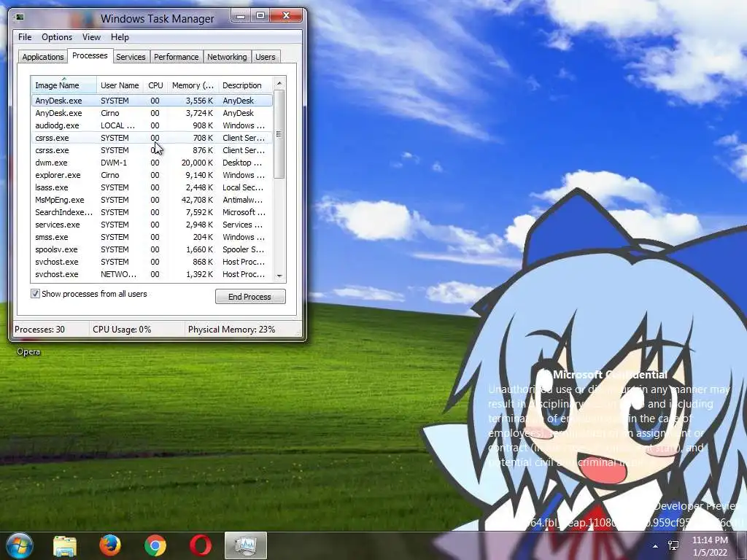Select svchost.exe run by SYSTEM

click(152, 262)
